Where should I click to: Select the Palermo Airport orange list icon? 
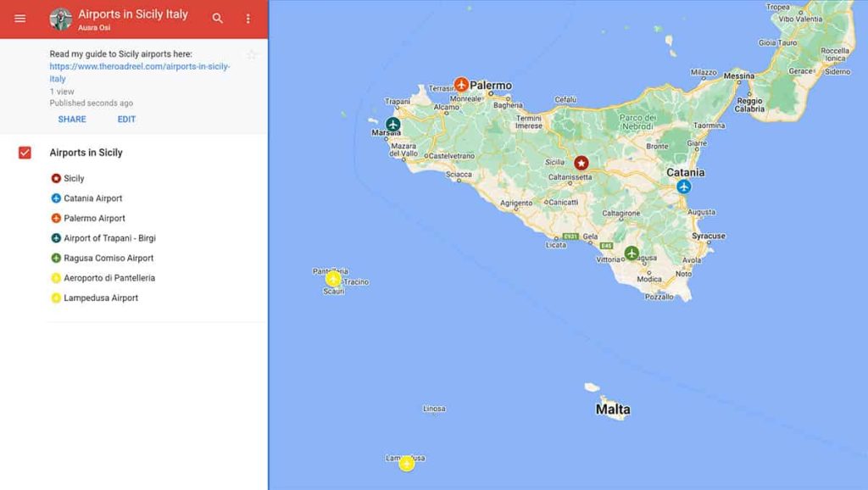(x=56, y=218)
